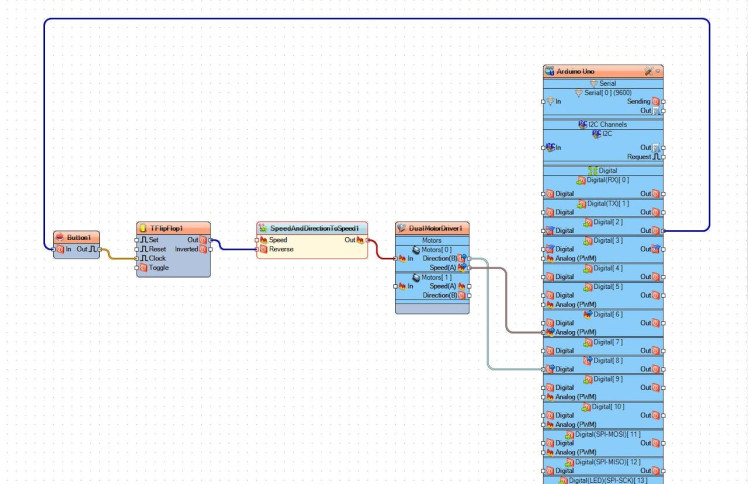Select the Arduino Uno component title
This screenshot has width=748, height=484.
(x=575, y=71)
